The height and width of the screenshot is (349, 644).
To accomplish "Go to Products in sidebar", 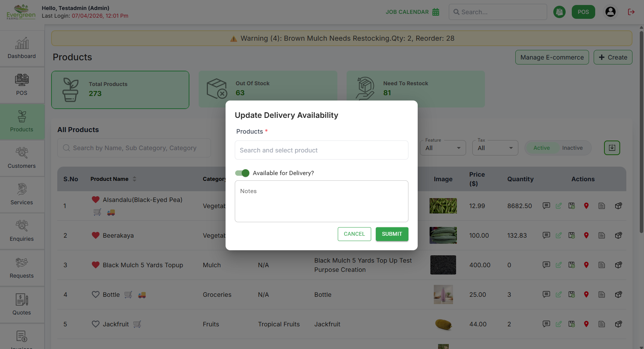I will click(22, 121).
